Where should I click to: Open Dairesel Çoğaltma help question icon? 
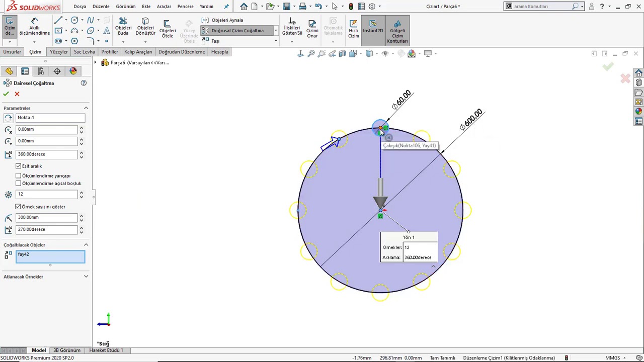tap(84, 83)
